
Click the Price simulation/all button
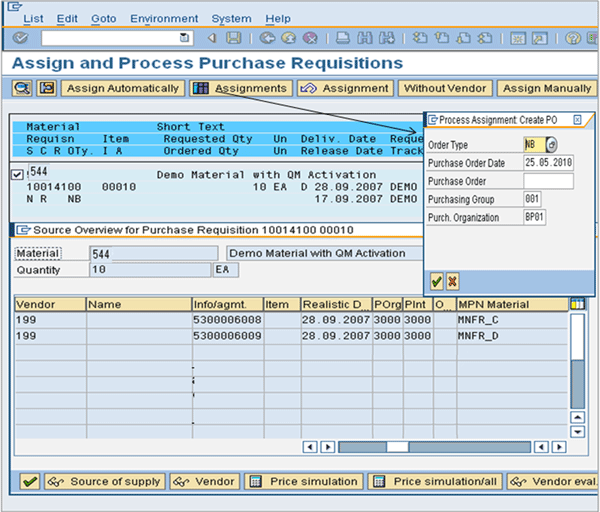tap(435, 481)
